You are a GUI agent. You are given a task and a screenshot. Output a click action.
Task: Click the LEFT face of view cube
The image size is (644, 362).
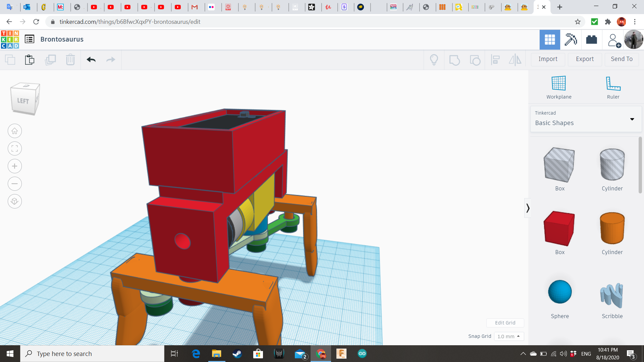(23, 101)
